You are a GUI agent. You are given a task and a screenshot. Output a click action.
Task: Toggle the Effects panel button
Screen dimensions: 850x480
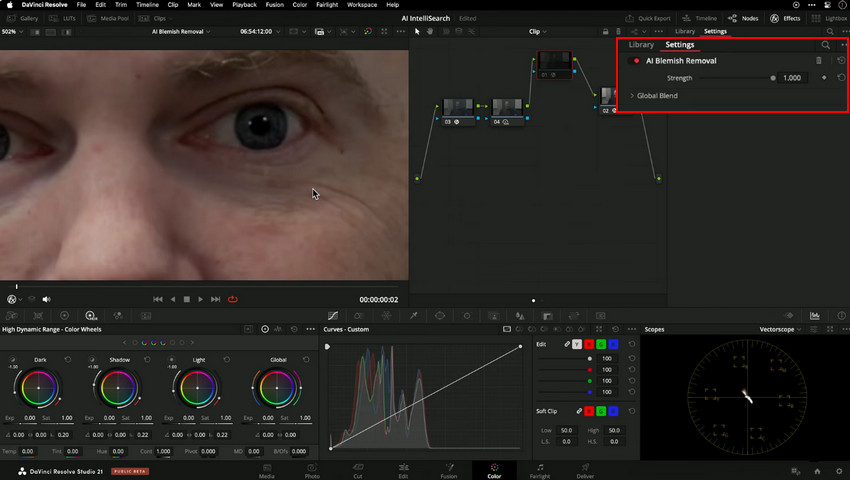point(785,18)
